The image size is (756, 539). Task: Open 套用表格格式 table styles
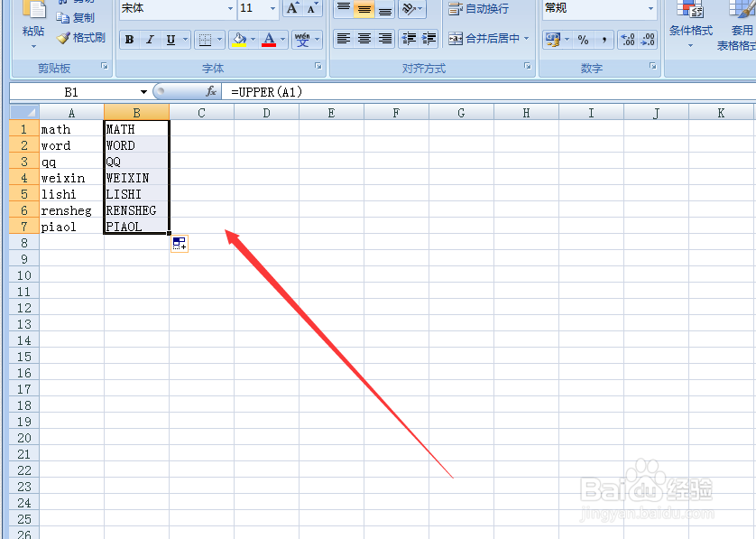click(x=737, y=24)
